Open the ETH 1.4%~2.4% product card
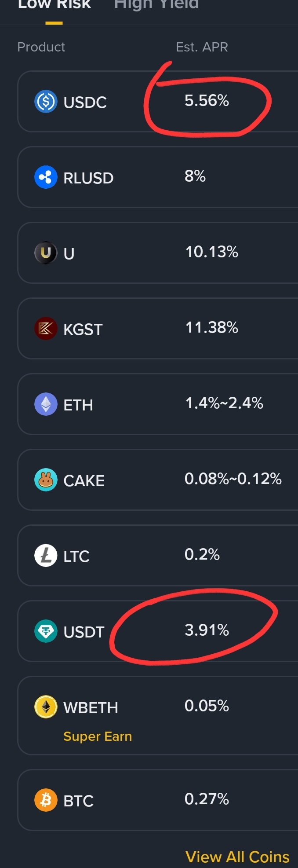The image size is (298, 868). tap(158, 404)
